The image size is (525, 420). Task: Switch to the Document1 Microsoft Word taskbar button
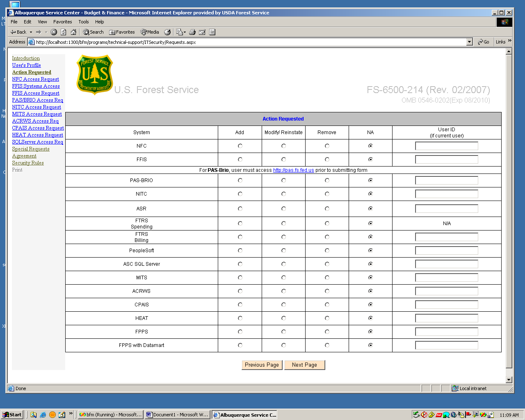coord(177,415)
